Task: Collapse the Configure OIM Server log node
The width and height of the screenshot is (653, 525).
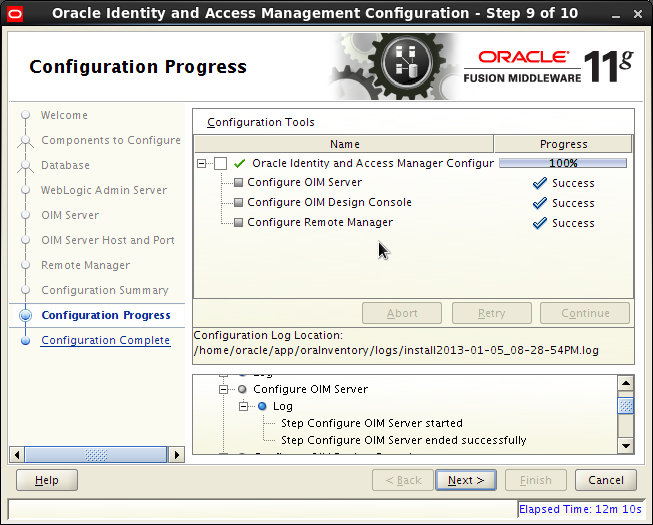Action: (224, 389)
